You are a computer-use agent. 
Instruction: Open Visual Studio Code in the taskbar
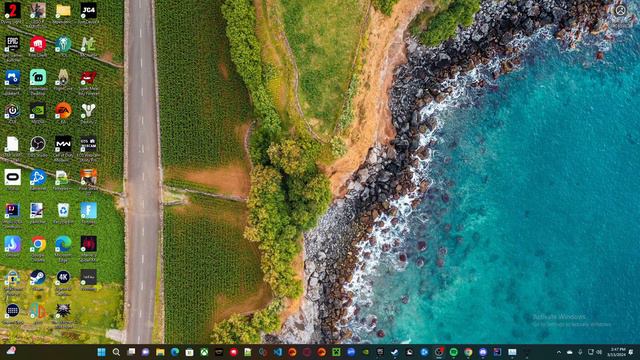tap(278, 352)
